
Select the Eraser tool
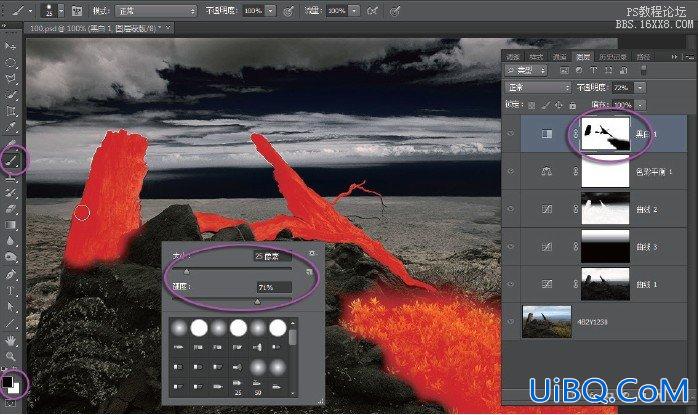click(10, 209)
